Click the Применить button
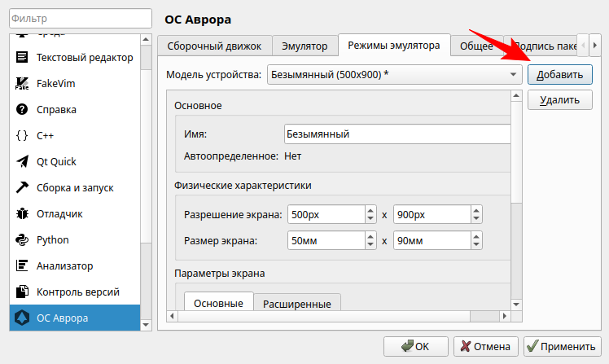The image size is (609, 364). 562,346
